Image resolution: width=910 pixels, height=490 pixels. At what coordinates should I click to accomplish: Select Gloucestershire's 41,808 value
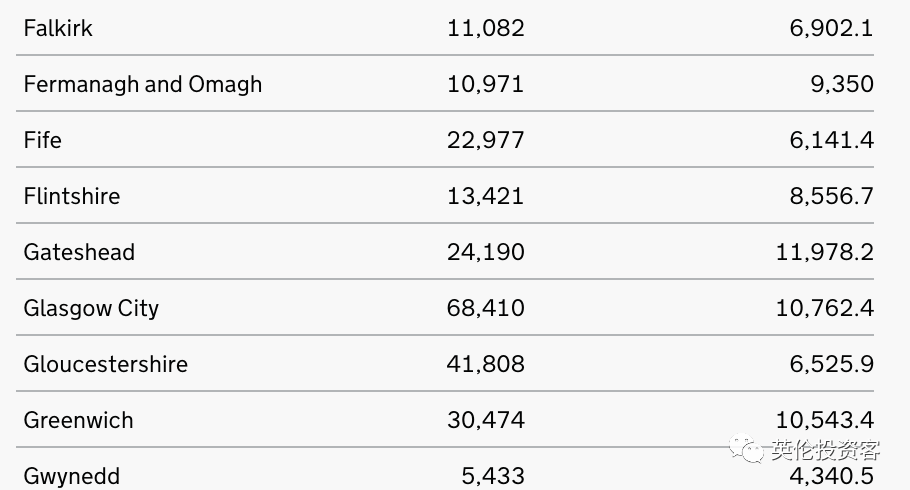[486, 364]
